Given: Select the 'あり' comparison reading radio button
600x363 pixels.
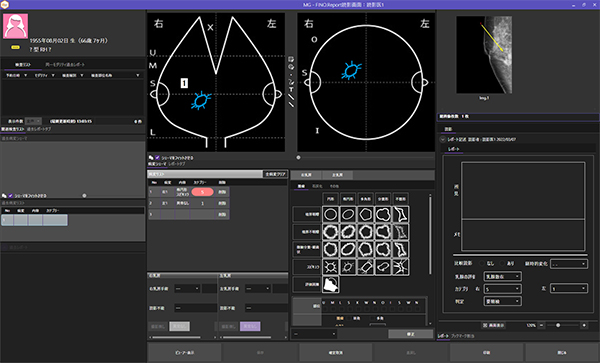Looking at the screenshot, I should pyautogui.click(x=502, y=264).
